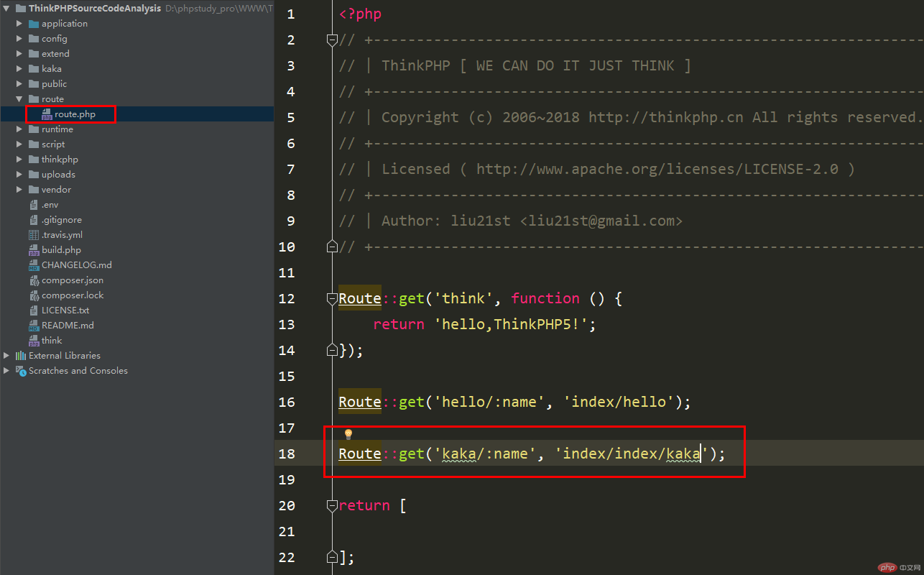Image resolution: width=924 pixels, height=575 pixels.
Task: Click line number 18 in gutter
Action: click(286, 454)
